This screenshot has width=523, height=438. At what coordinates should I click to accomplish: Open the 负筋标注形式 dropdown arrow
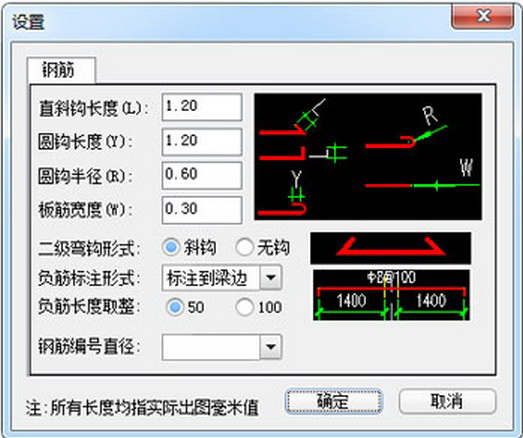pyautogui.click(x=271, y=278)
